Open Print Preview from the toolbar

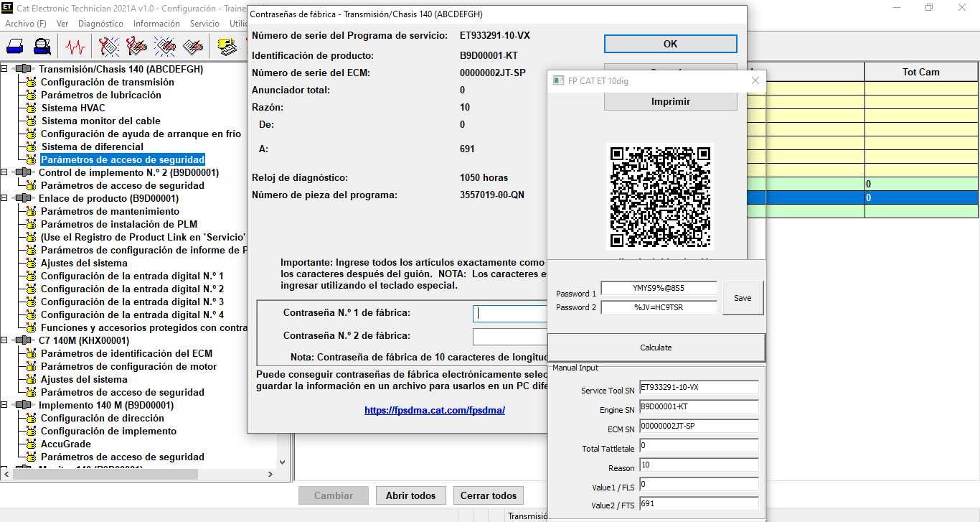click(42, 47)
